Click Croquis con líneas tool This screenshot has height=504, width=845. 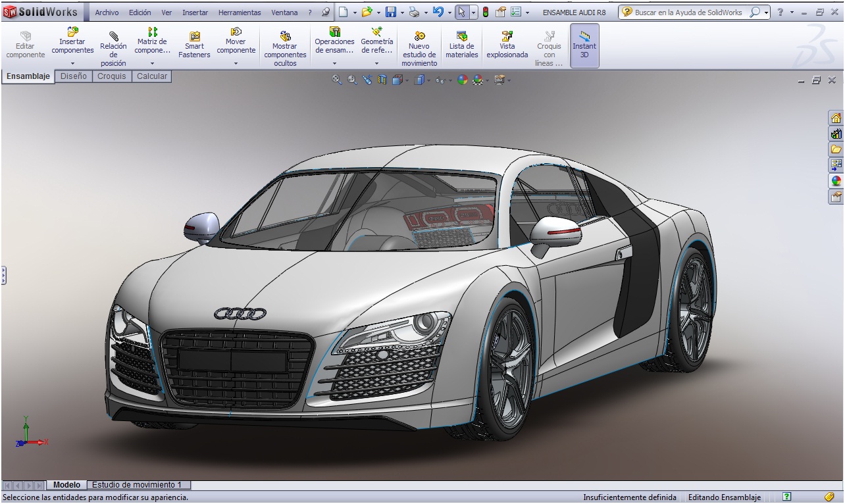click(x=549, y=49)
